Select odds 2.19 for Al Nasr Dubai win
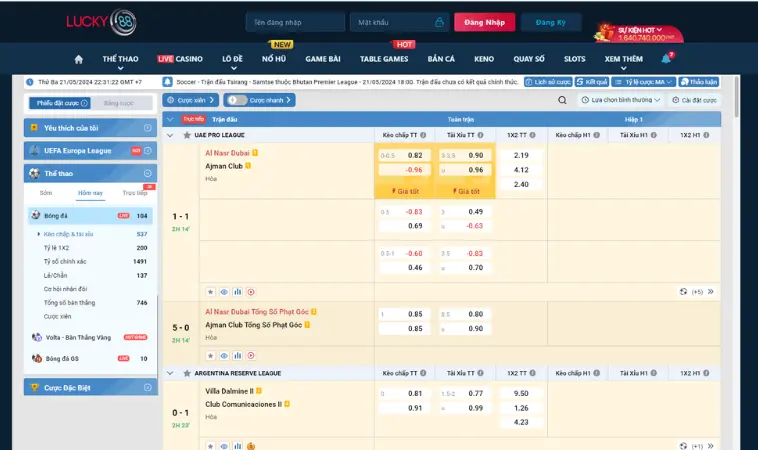 (x=521, y=155)
